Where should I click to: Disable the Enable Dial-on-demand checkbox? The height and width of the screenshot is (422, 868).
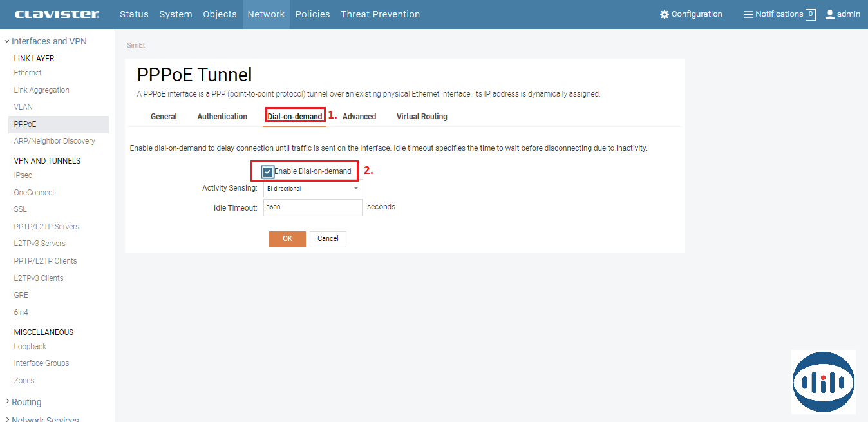coord(268,171)
